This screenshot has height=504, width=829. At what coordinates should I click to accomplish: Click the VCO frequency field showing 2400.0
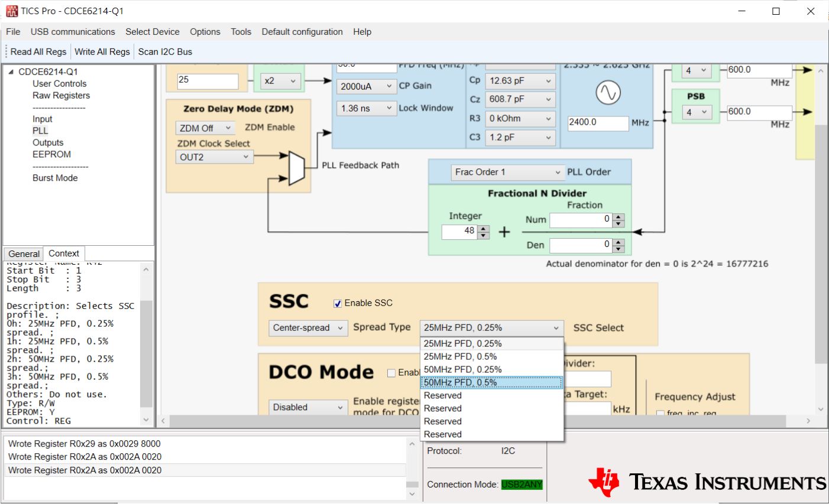pyautogui.click(x=598, y=123)
